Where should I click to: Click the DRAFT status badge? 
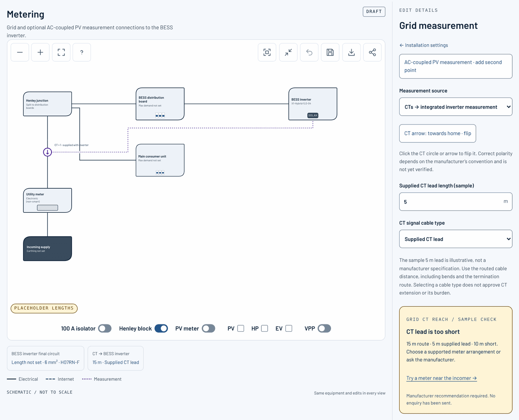click(374, 11)
